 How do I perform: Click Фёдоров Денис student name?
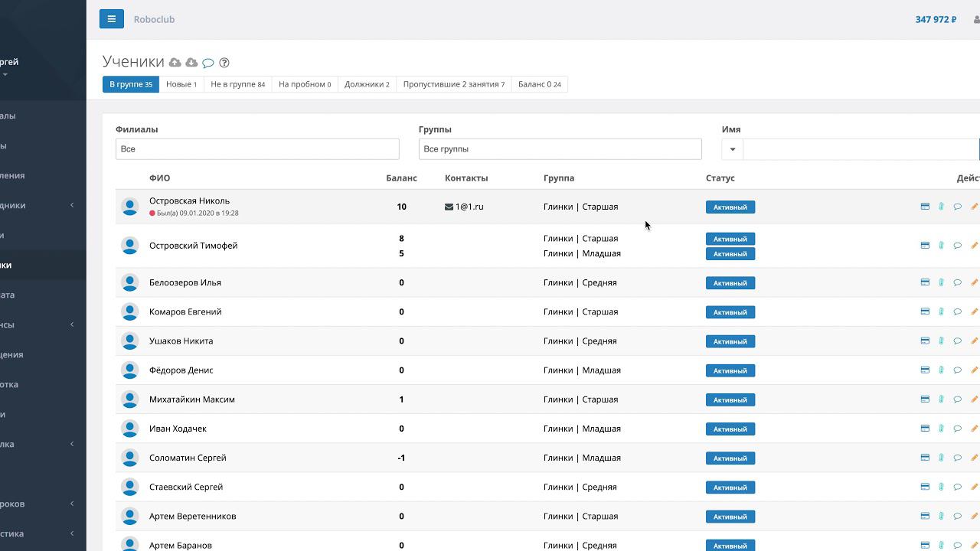click(181, 370)
